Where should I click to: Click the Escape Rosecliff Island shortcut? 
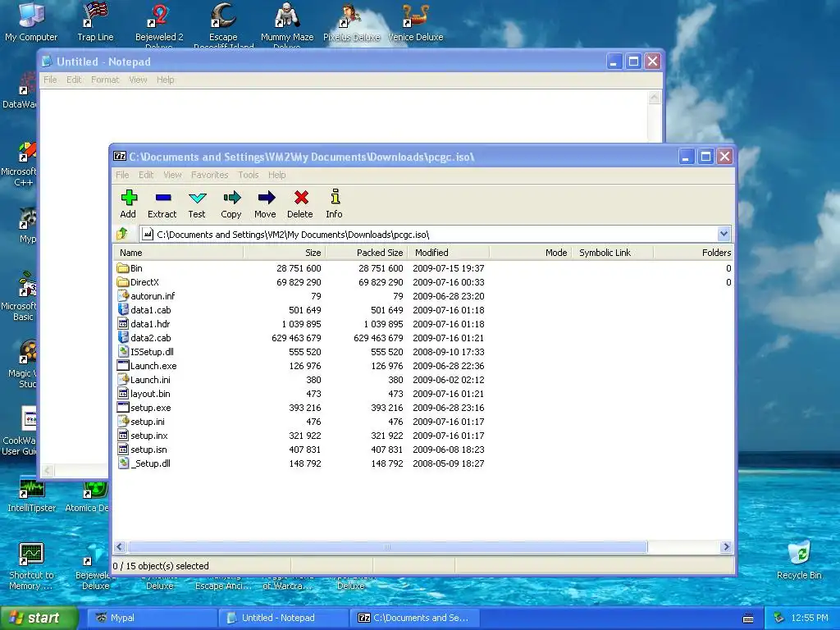[223, 25]
